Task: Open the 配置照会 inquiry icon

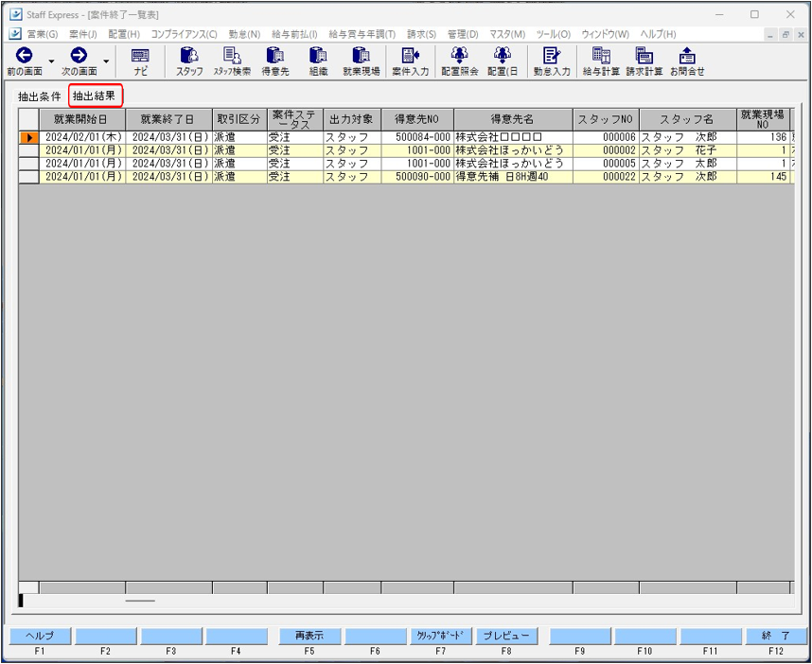Action: point(459,56)
